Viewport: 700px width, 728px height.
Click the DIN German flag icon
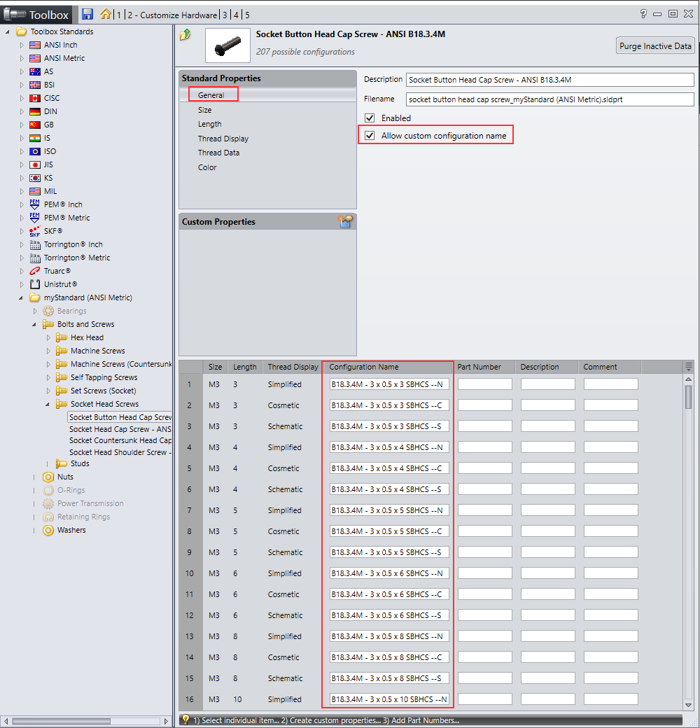[35, 111]
